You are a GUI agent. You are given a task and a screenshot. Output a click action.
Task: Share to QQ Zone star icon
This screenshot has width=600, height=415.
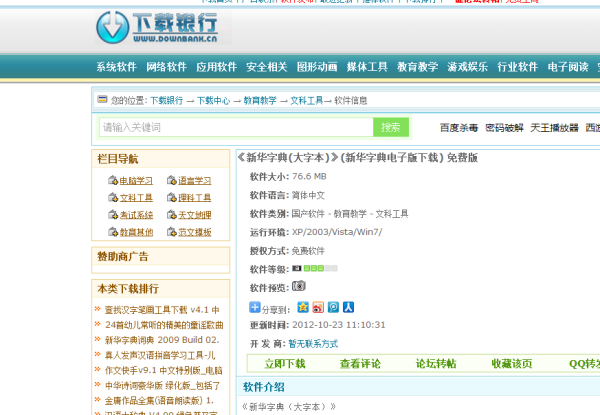[303, 307]
